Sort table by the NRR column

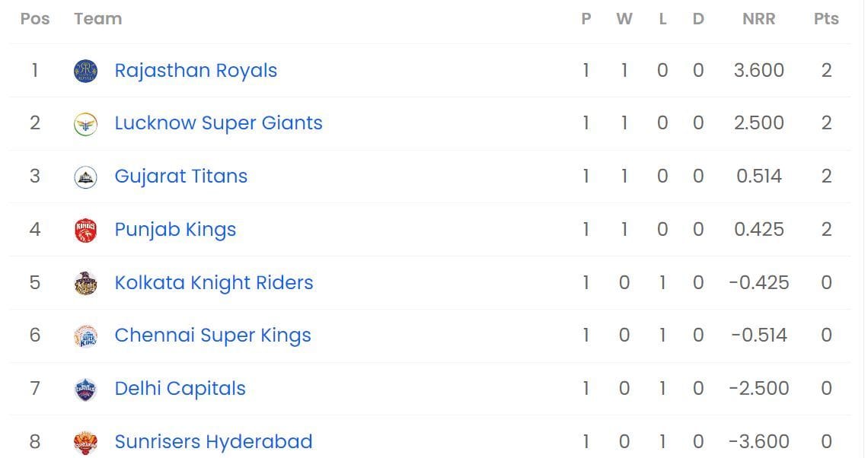(x=759, y=18)
